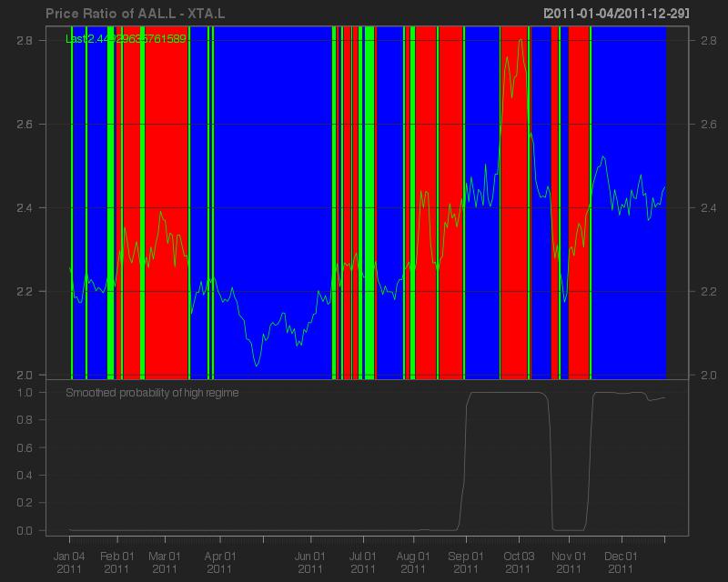Click the probability axis label 0.0

(25, 530)
